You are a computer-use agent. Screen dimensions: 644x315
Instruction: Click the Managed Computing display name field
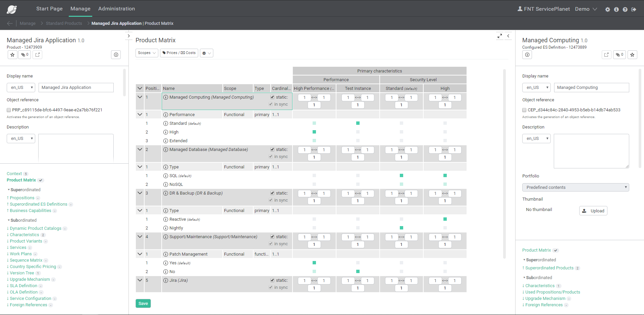point(591,88)
